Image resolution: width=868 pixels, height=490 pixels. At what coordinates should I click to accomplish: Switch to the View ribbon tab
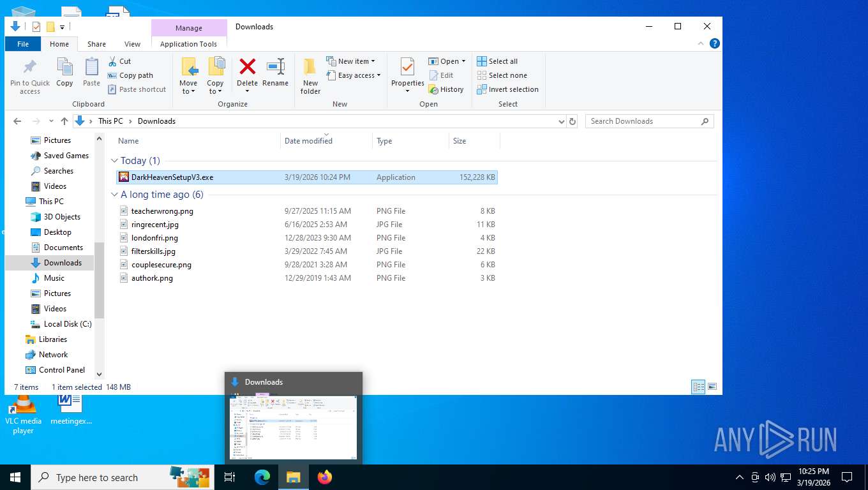click(x=132, y=44)
